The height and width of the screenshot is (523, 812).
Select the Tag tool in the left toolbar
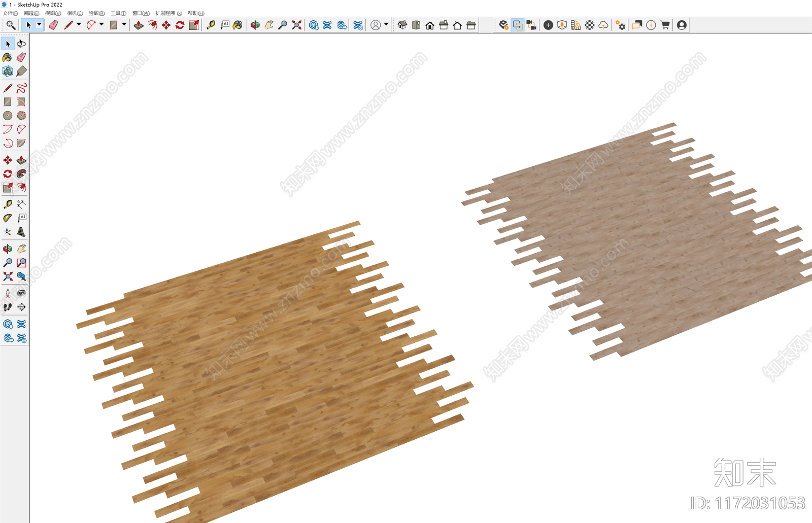21,71
